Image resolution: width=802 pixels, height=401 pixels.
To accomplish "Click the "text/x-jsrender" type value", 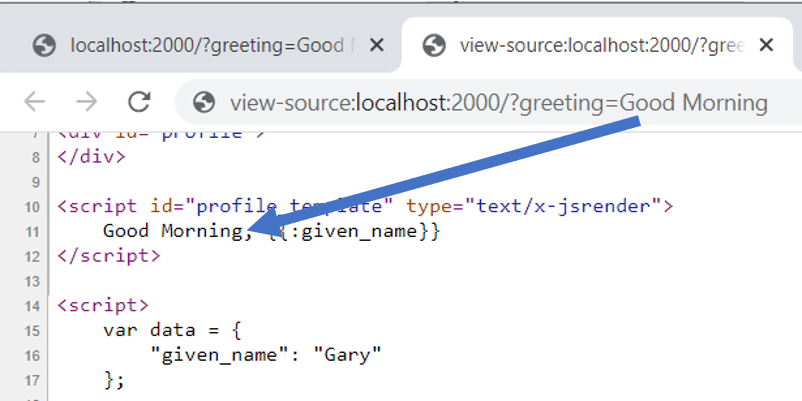I will [577, 207].
